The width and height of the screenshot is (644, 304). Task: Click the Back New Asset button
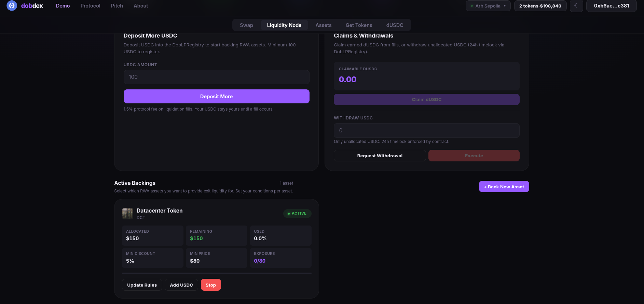(x=504, y=187)
